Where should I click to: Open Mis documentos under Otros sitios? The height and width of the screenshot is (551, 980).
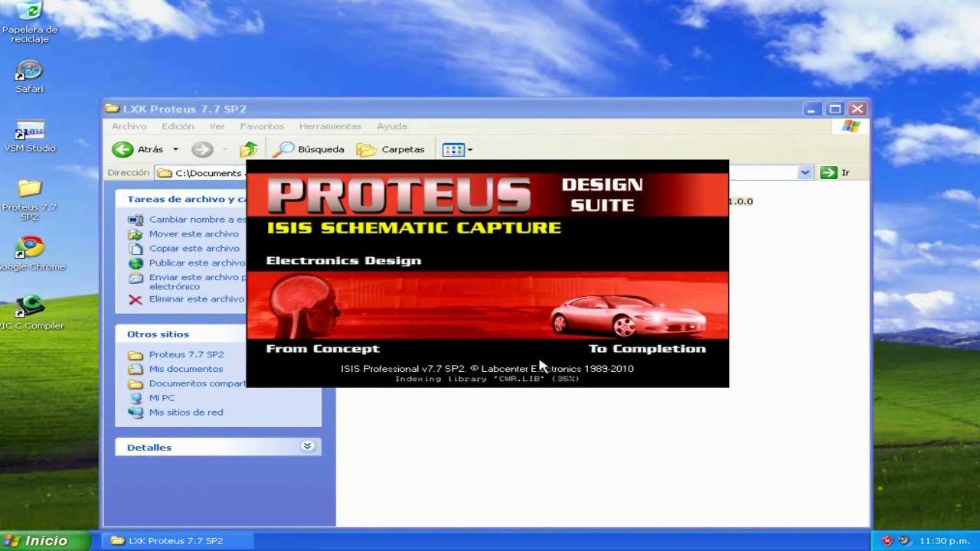click(186, 369)
